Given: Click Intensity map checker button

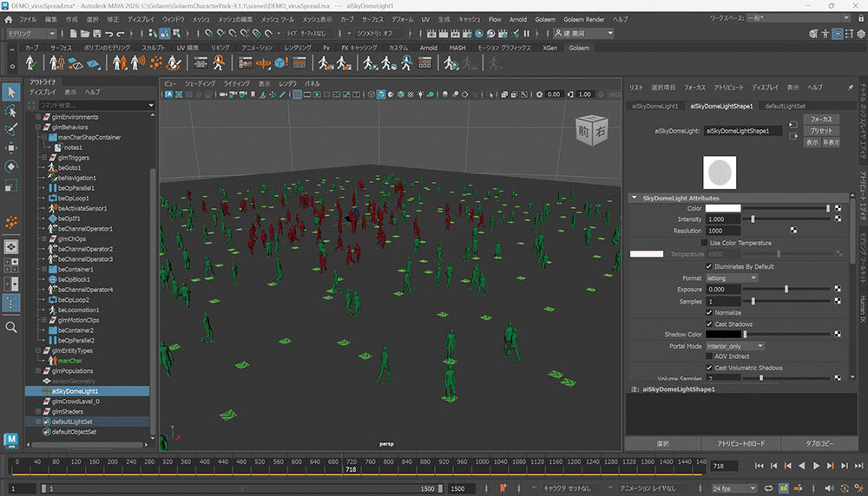Looking at the screenshot, I should pyautogui.click(x=838, y=219).
